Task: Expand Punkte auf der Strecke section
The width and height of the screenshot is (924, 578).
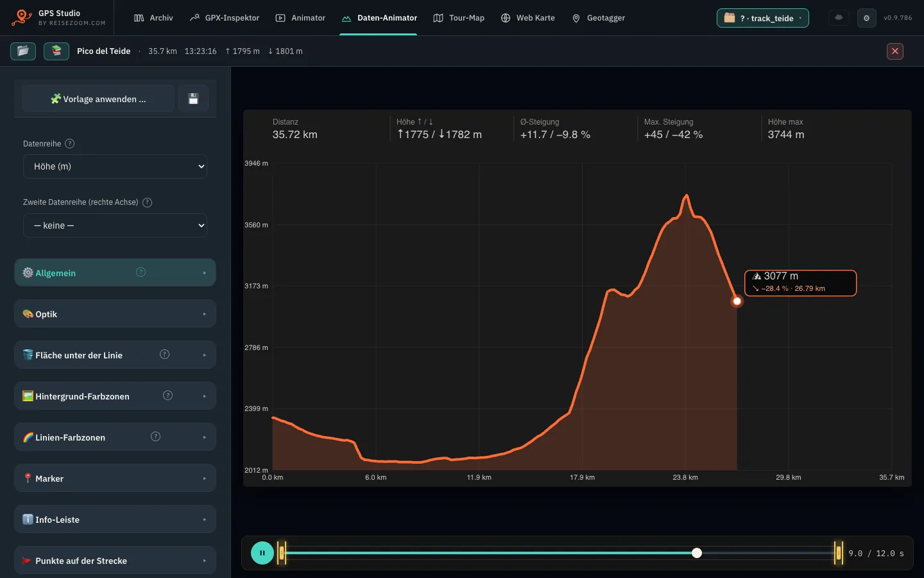Action: tap(116, 561)
